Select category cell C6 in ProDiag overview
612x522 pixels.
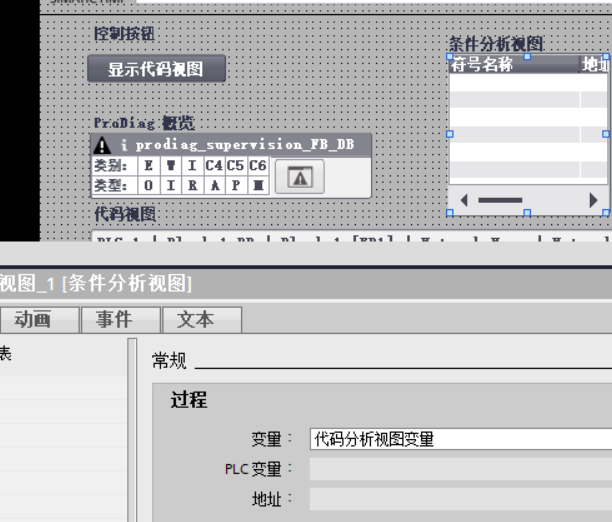pyautogui.click(x=258, y=166)
